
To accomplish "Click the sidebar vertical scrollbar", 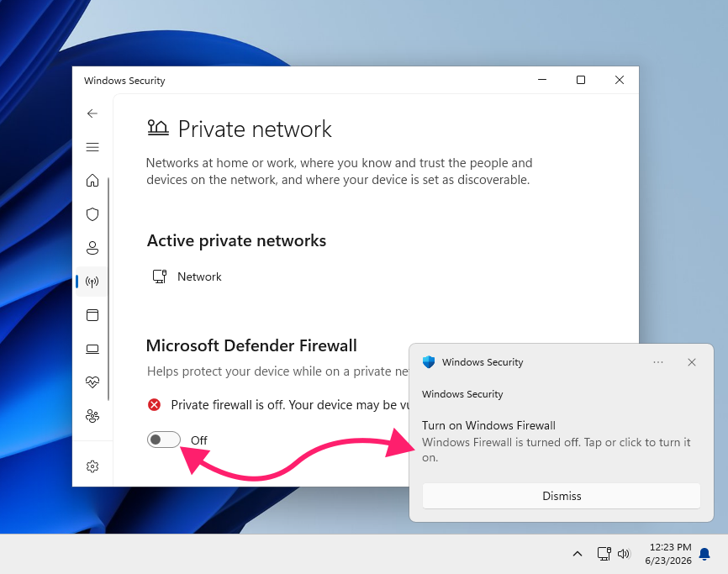I will click(108, 288).
